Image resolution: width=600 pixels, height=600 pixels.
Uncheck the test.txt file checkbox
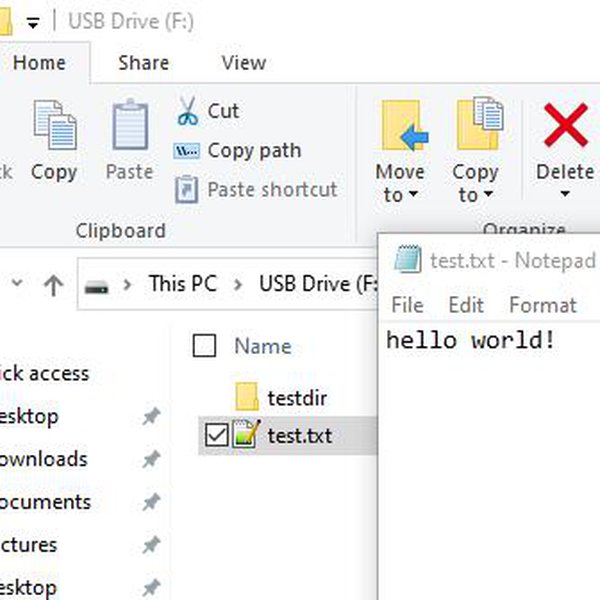(x=215, y=435)
